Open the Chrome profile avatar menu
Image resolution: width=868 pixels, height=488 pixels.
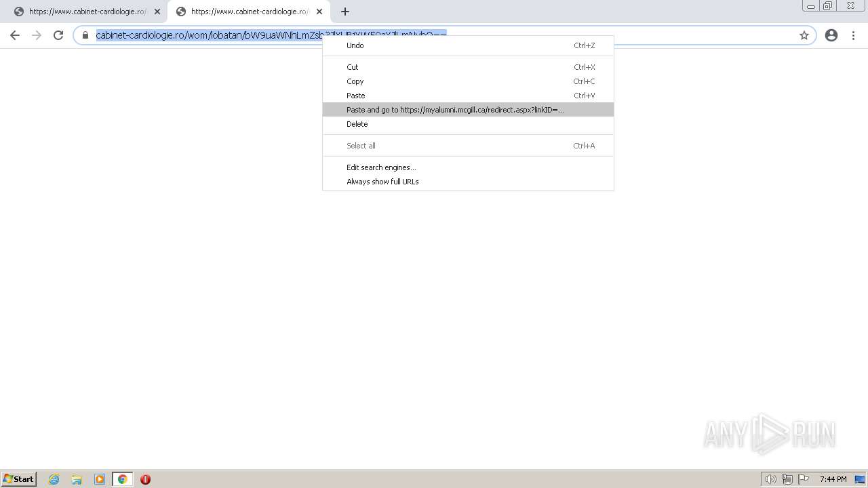[831, 35]
